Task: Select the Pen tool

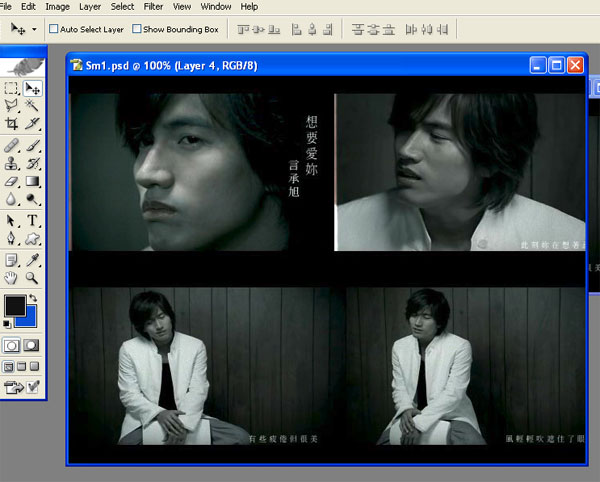Action: [11, 238]
